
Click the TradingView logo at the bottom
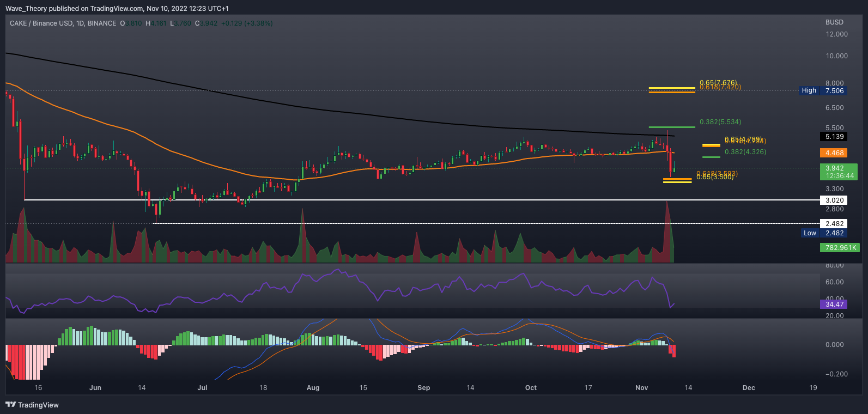tap(32, 405)
